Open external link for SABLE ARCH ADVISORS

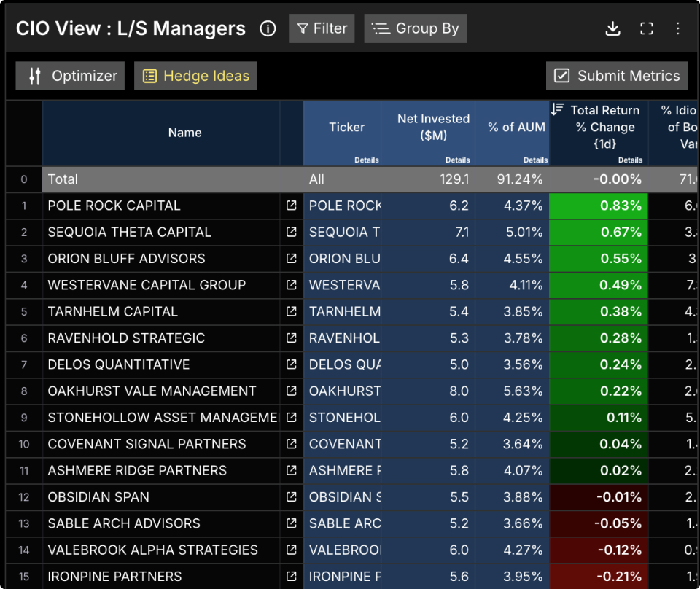(292, 523)
